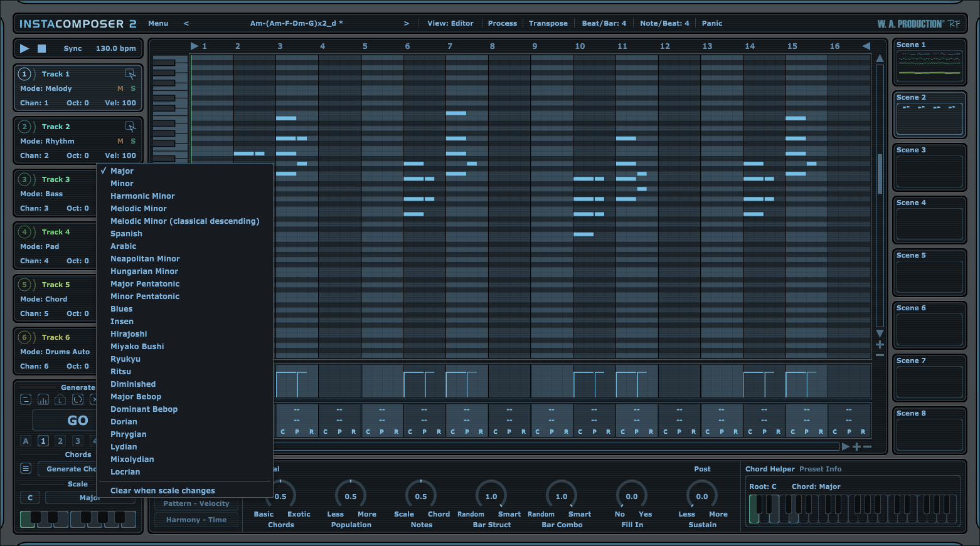Select variation slot 1

43,441
